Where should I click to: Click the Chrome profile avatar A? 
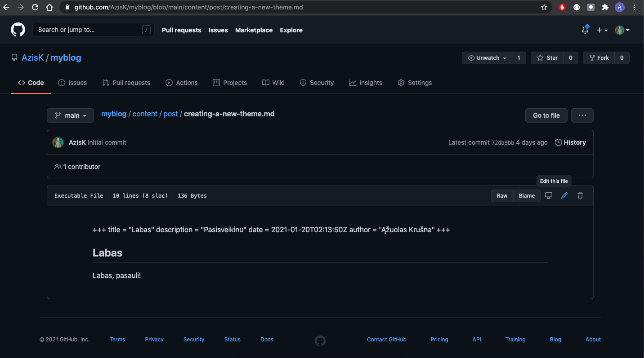tap(620, 7)
